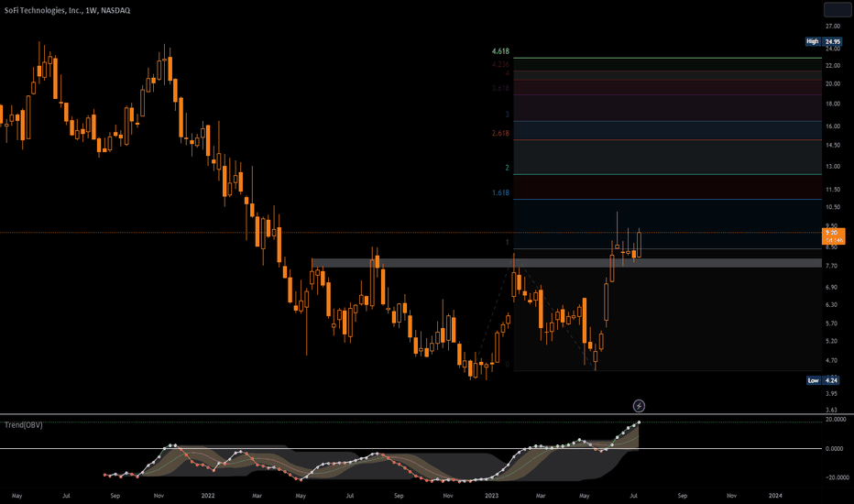Click the 6.90 value on the price axis
The height and width of the screenshot is (504, 854).
(831, 287)
